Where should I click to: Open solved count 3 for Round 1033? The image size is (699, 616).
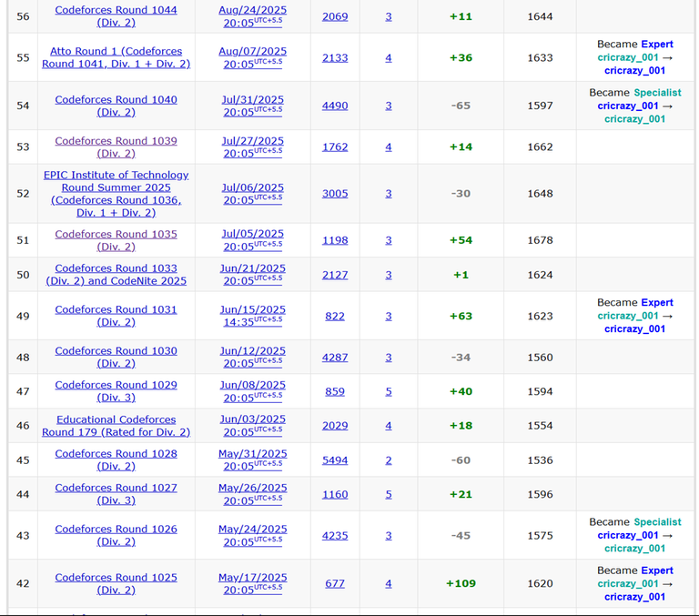point(389,275)
